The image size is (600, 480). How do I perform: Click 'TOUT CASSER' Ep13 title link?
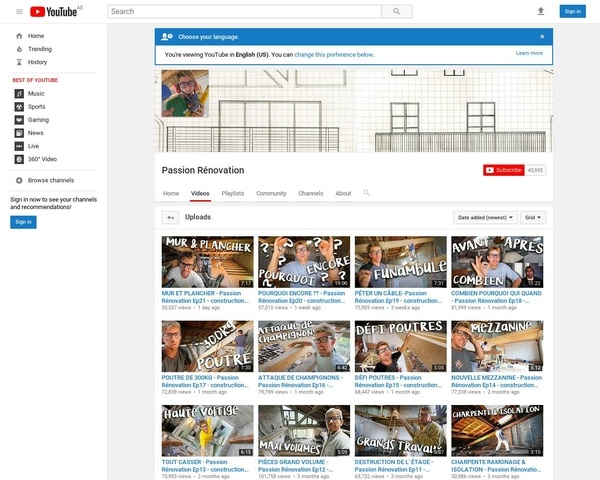point(205,466)
